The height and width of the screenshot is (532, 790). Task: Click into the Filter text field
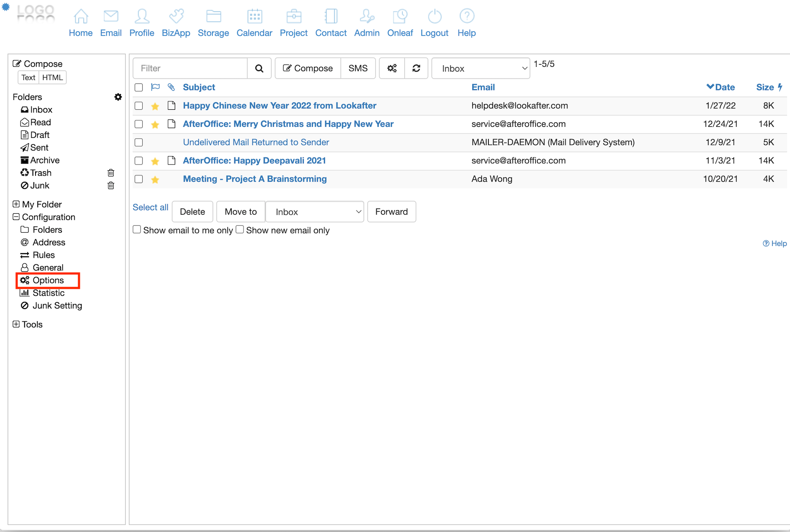[x=190, y=68]
